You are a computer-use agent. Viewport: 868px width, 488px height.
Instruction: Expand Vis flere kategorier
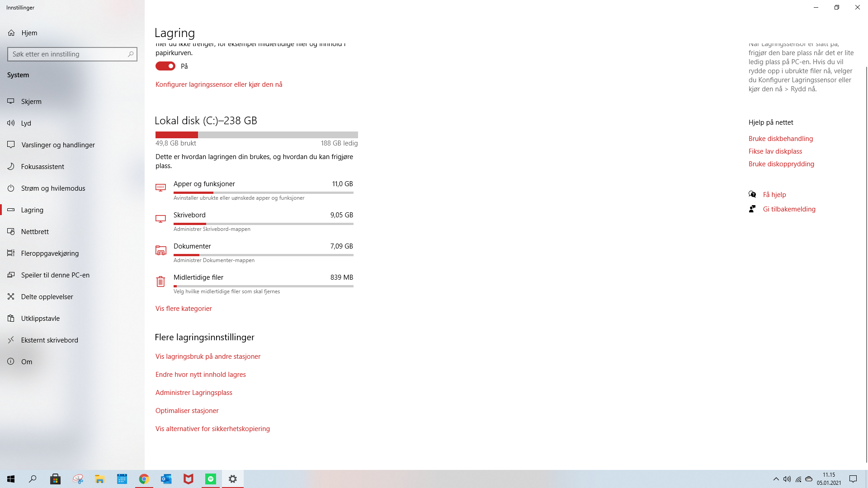[184, 309]
